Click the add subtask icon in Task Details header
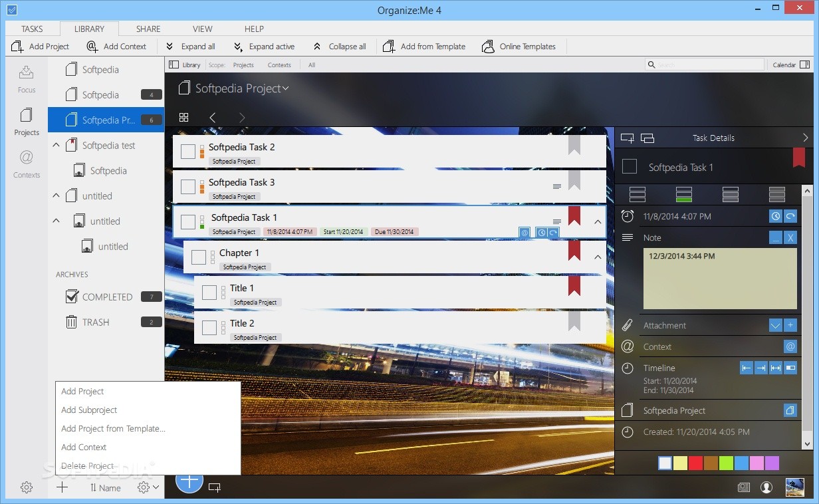Viewport: 819px width, 504px height. (647, 138)
